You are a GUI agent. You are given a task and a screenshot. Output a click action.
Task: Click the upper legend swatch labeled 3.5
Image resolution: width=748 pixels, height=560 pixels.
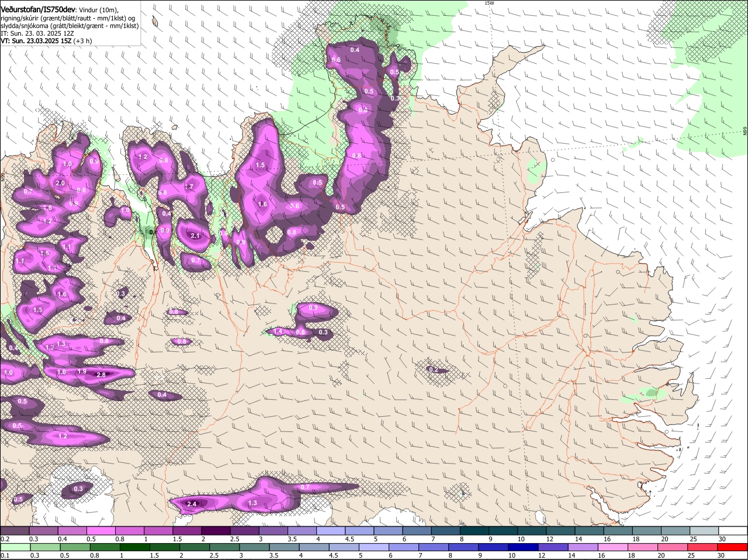[x=302, y=530]
